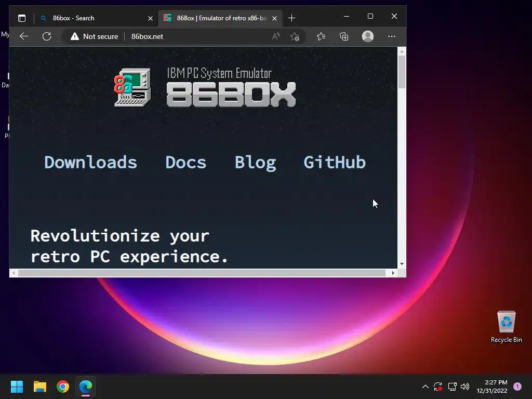Image resolution: width=532 pixels, height=399 pixels.
Task: Refresh the 86box.net page
Action: (47, 36)
